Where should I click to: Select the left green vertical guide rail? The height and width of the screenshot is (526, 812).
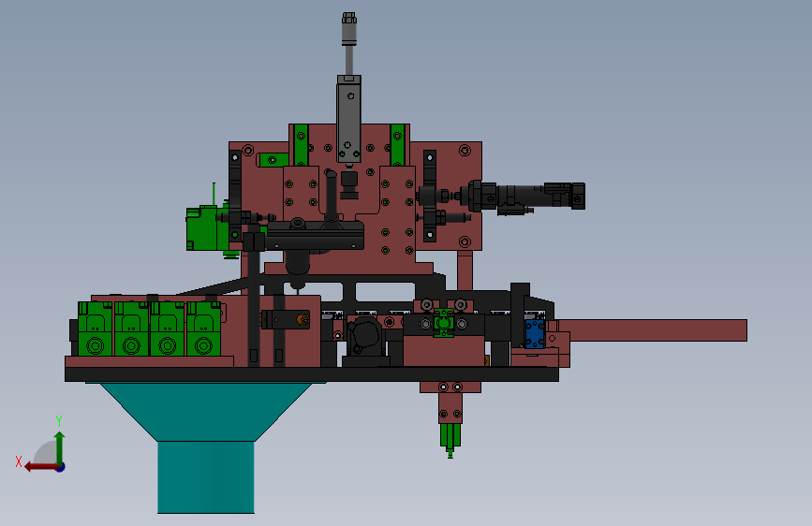[x=301, y=145]
